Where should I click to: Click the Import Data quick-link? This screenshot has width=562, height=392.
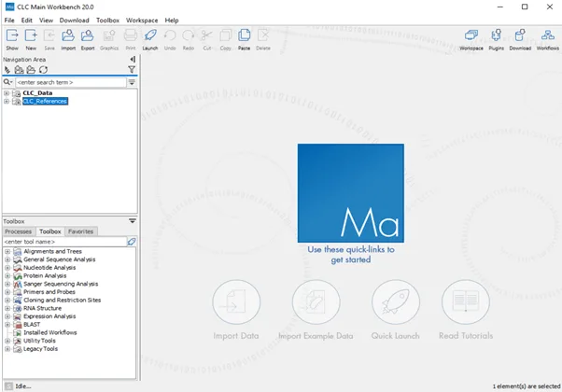tap(236, 310)
